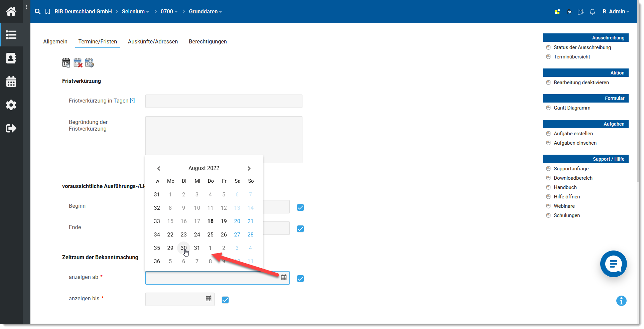This screenshot has height=329, width=644.
Task: Open Handbuch link
Action: (565, 187)
